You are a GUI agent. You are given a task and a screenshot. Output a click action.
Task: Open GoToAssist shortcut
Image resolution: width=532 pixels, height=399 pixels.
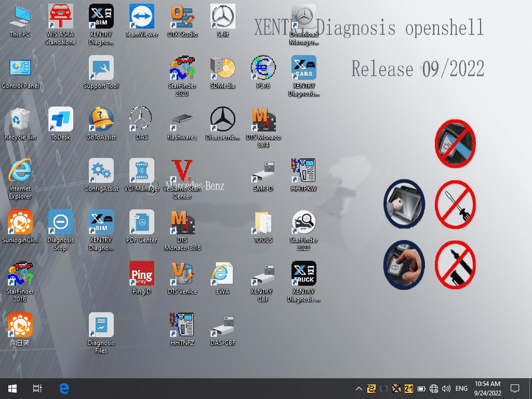pos(101,124)
